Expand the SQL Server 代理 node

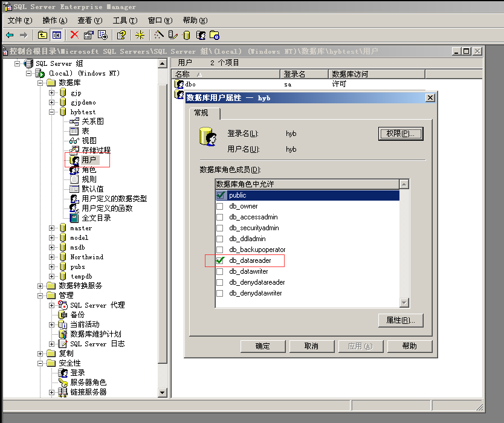click(52, 305)
